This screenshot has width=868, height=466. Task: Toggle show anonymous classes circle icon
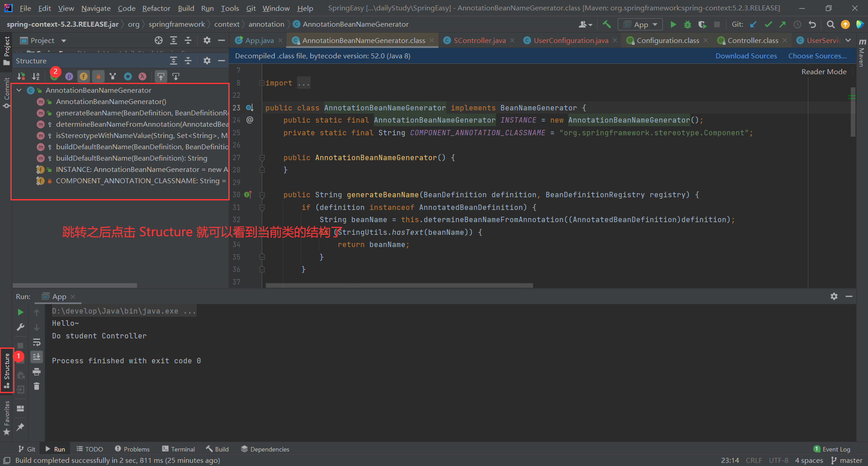point(128,76)
